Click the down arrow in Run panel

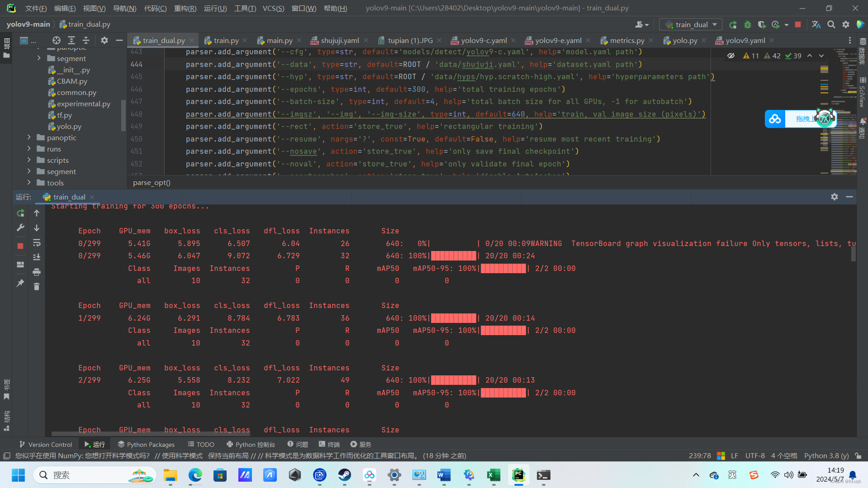click(x=37, y=228)
